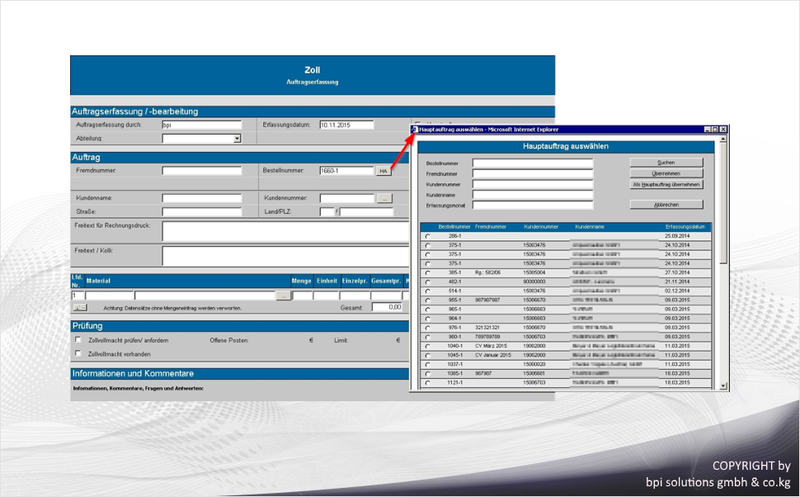
Task: Select the radio button for order 286-1
Action: 428,236
